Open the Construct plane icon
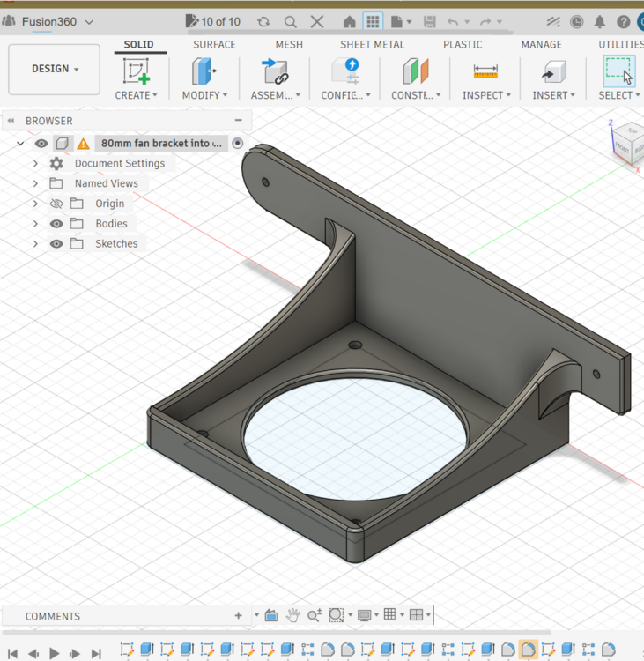This screenshot has height=661, width=644. pyautogui.click(x=415, y=71)
